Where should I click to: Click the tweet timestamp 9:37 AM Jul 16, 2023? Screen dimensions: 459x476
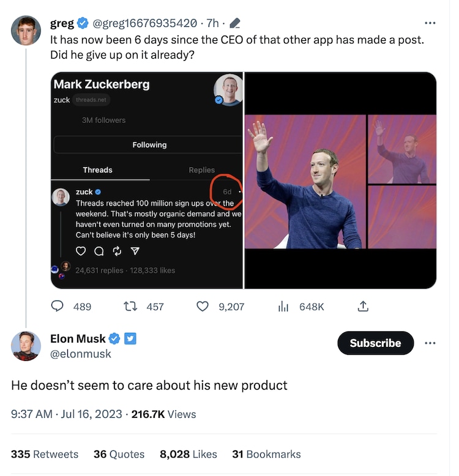click(x=67, y=414)
